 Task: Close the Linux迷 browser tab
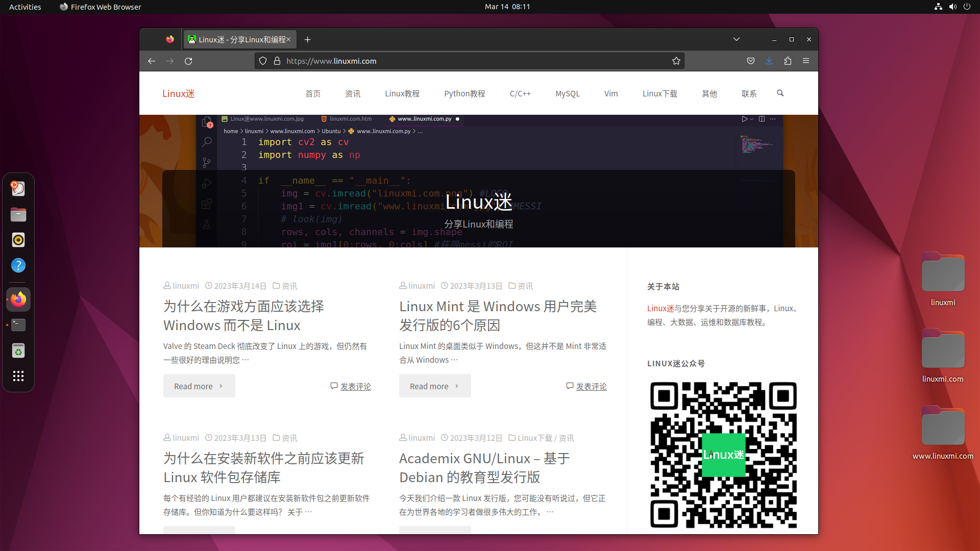click(288, 39)
